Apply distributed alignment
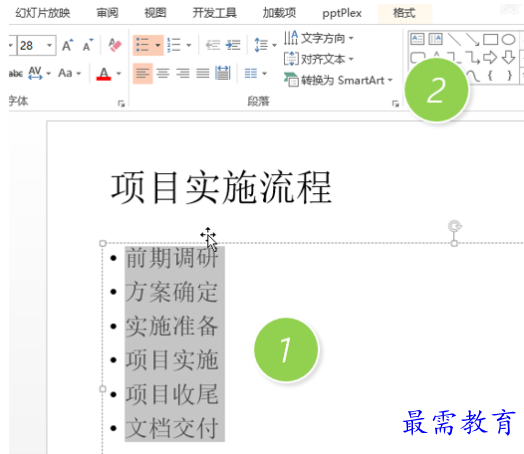Image resolution: width=524 pixels, height=454 pixels. (223, 73)
